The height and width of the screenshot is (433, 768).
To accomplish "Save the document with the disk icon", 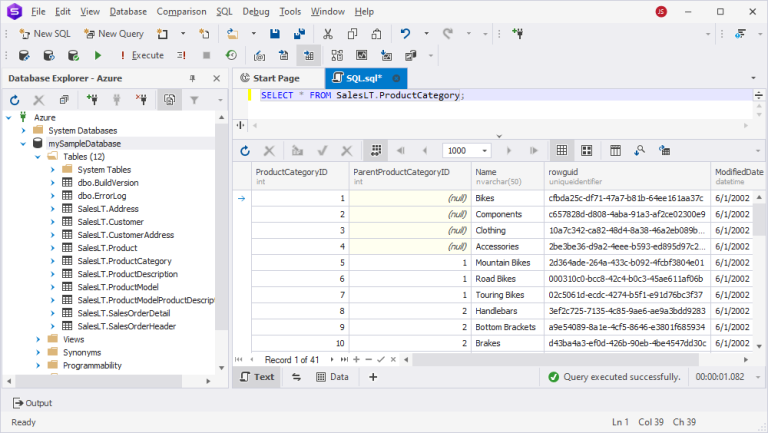I will (x=275, y=34).
